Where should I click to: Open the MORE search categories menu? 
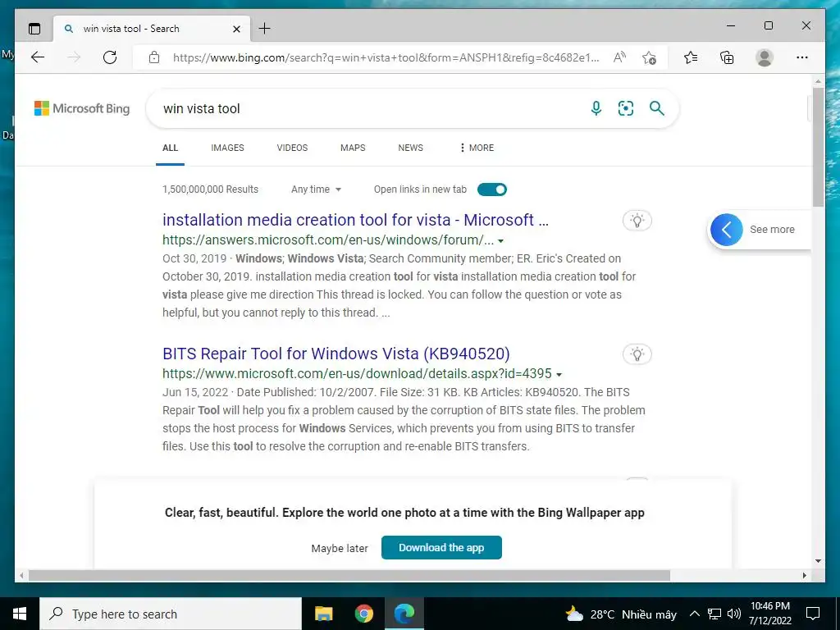pyautogui.click(x=477, y=148)
